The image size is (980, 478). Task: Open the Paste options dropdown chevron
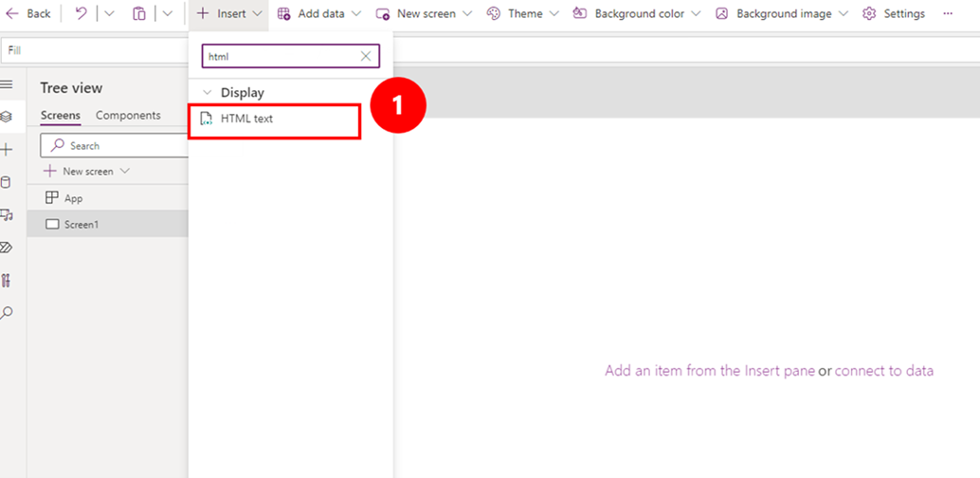(x=168, y=14)
